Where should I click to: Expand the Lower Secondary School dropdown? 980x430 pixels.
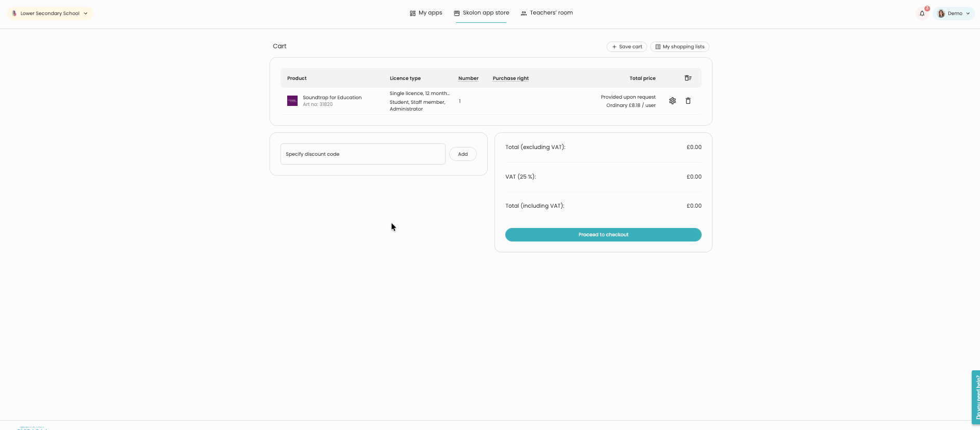click(x=85, y=14)
